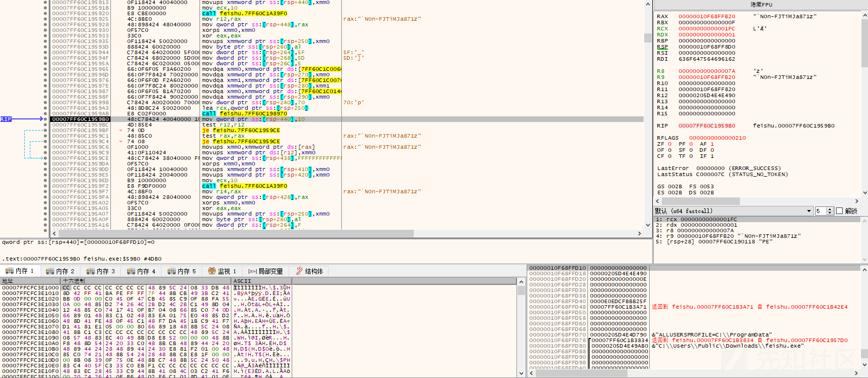Click 'qword ptr ss:[rsp+440]=[00000010F68FFD10]=0' info line

[x=78, y=242]
